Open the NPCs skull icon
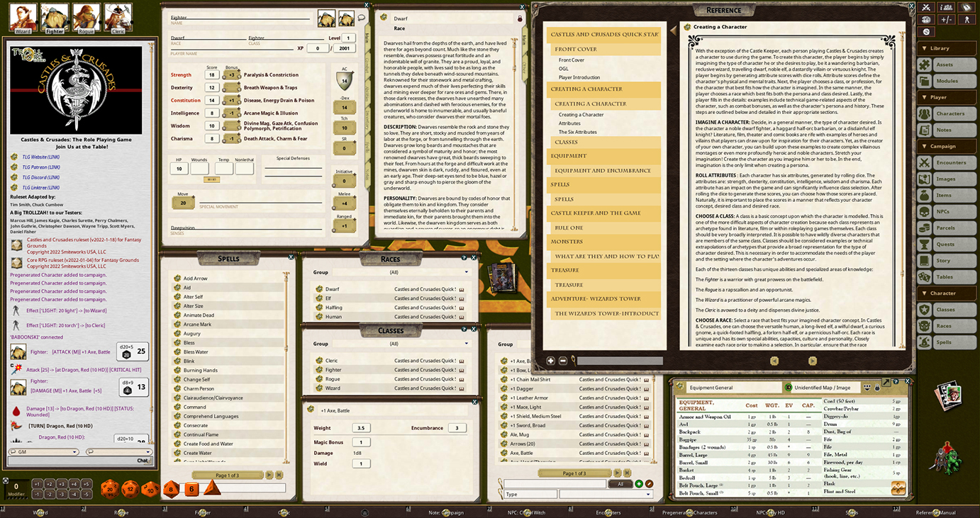Screen dimensions: 980x518 coord(925,211)
